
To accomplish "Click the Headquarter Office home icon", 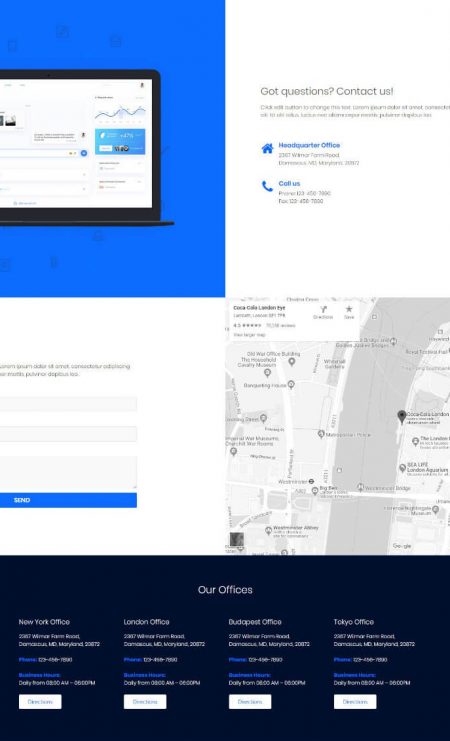I will coord(268,148).
